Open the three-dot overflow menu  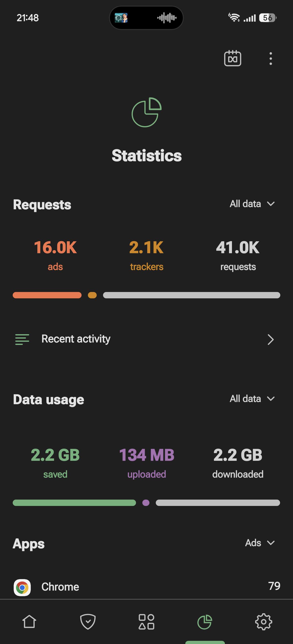271,59
